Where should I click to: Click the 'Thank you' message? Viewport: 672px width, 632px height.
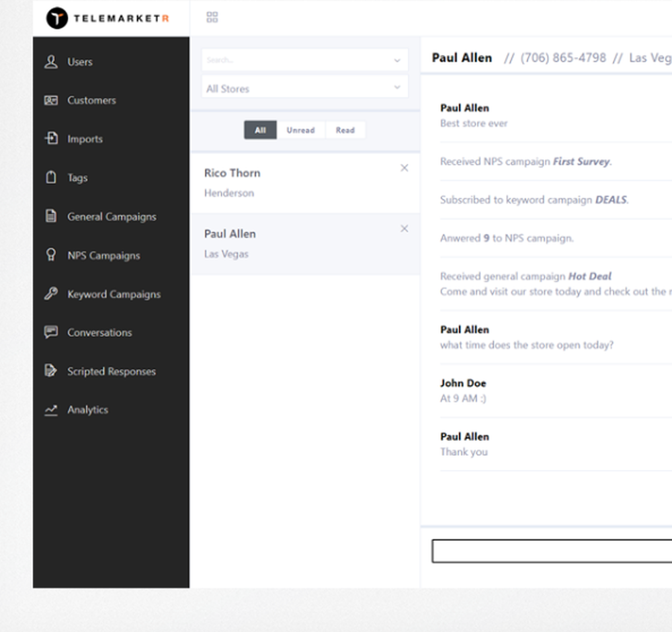(464, 452)
